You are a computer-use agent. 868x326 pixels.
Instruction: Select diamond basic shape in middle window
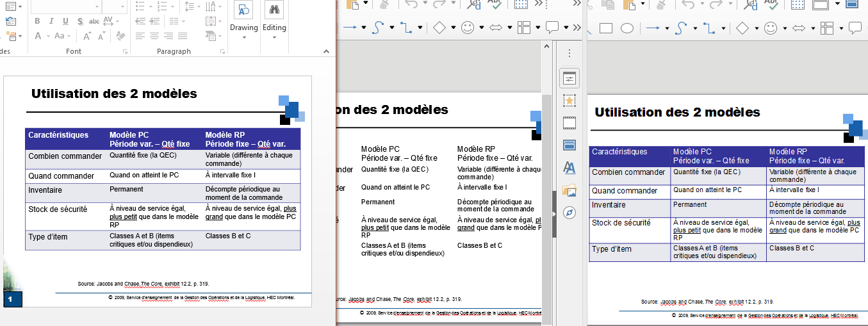439,28
